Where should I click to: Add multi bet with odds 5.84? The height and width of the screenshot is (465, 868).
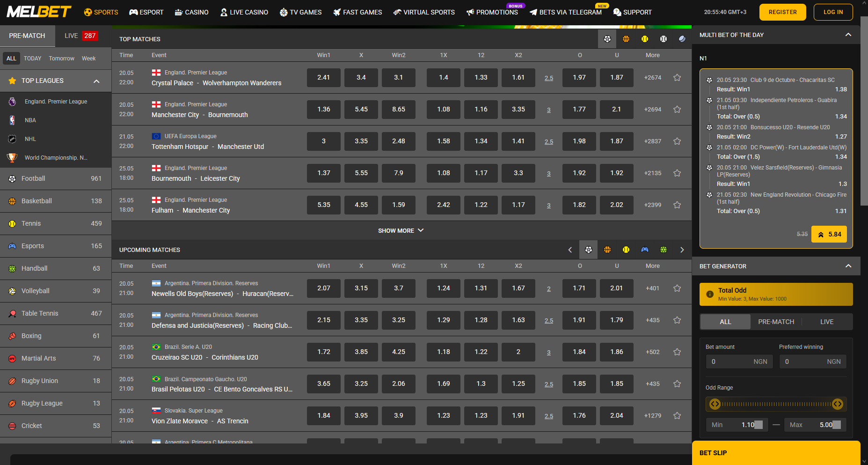pyautogui.click(x=829, y=234)
